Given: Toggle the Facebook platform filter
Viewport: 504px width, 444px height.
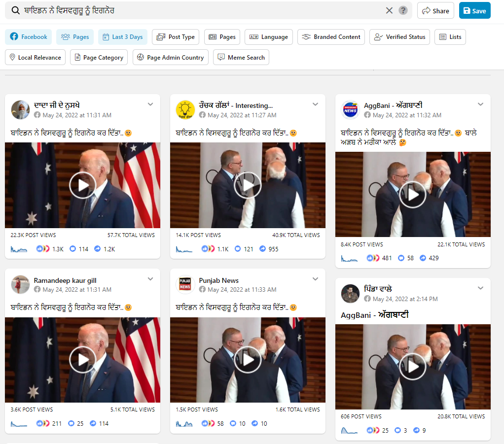Looking at the screenshot, I should pos(29,37).
